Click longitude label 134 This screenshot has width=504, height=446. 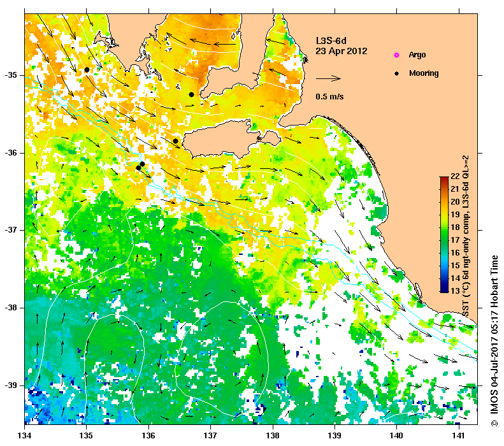point(25,436)
